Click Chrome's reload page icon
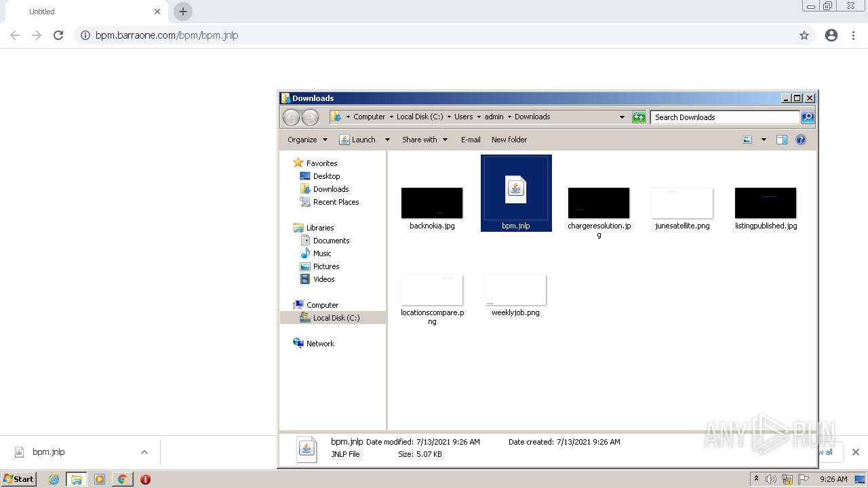 (x=58, y=35)
